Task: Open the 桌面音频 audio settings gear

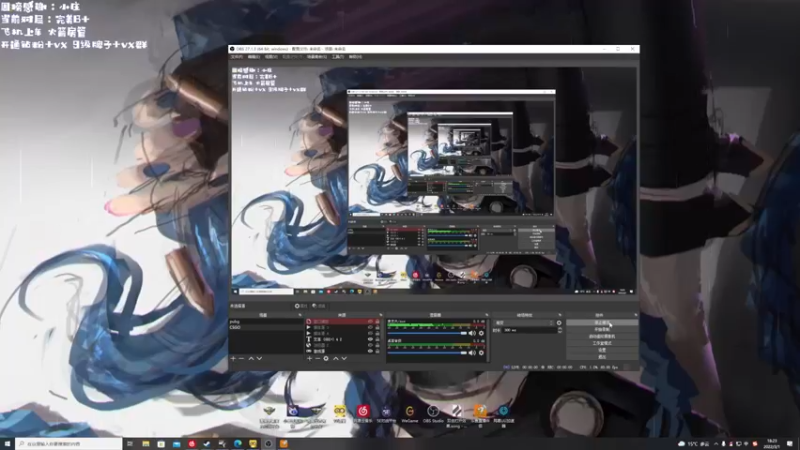Action: pos(481,353)
